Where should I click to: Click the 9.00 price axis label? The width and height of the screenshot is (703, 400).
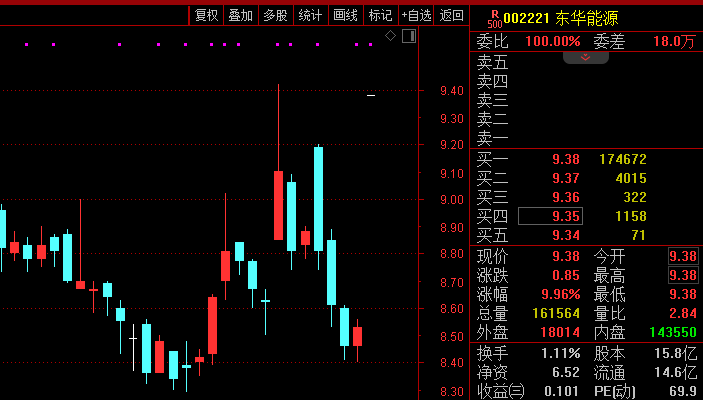click(451, 200)
